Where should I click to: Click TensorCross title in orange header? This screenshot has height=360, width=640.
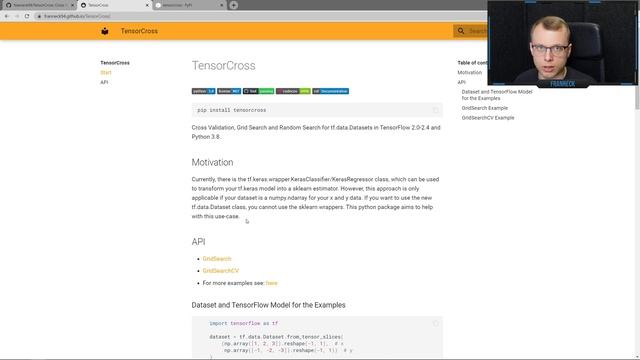pos(139,31)
